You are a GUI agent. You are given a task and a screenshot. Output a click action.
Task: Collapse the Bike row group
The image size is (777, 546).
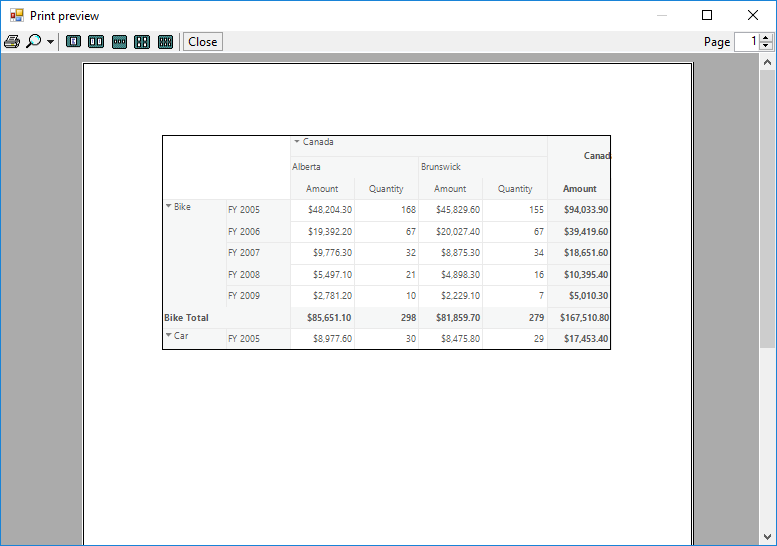coord(168,206)
